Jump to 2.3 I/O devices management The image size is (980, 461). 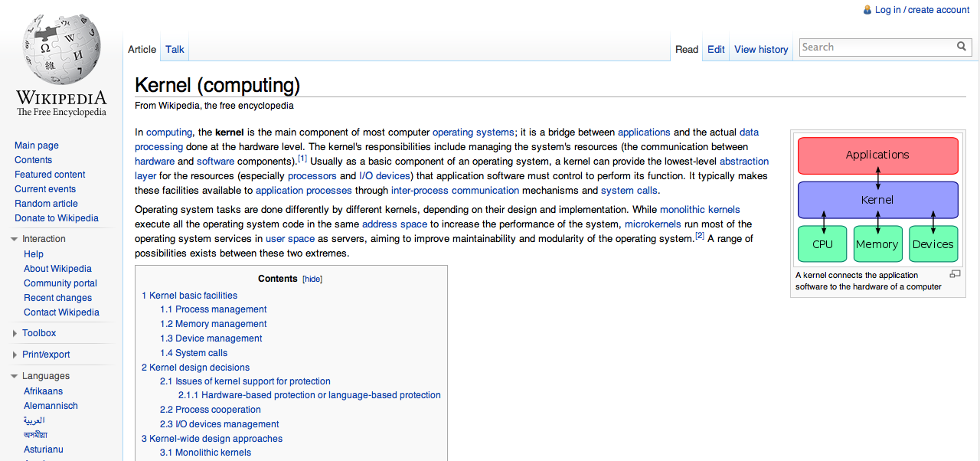[219, 424]
